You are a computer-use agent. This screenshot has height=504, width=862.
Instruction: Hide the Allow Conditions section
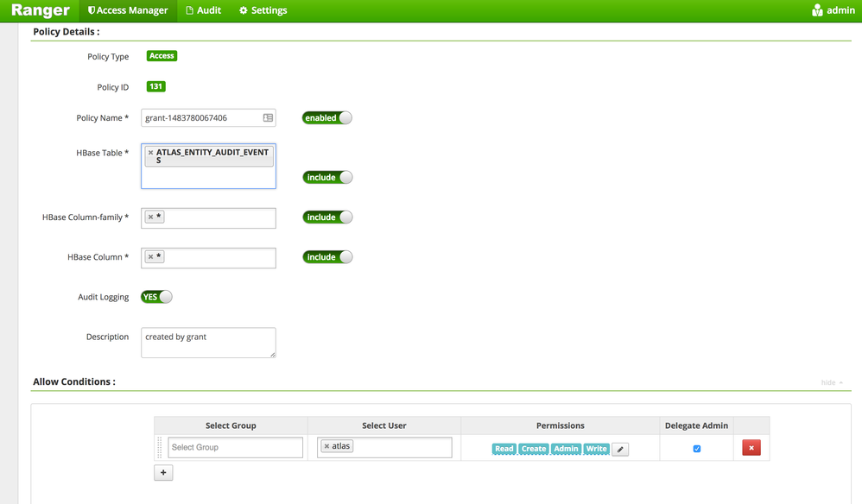tap(832, 382)
